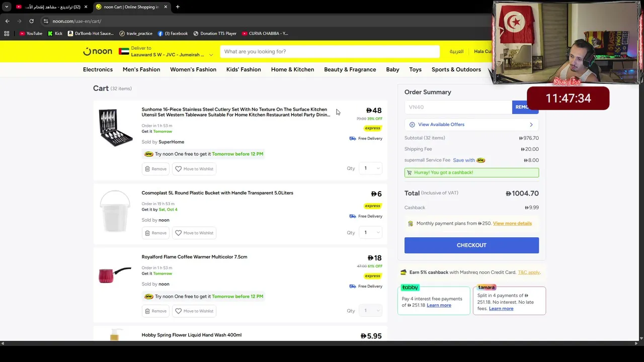The height and width of the screenshot is (362, 644).
Task: Switch to the YouTube browser tab
Action: (x=50, y=7)
